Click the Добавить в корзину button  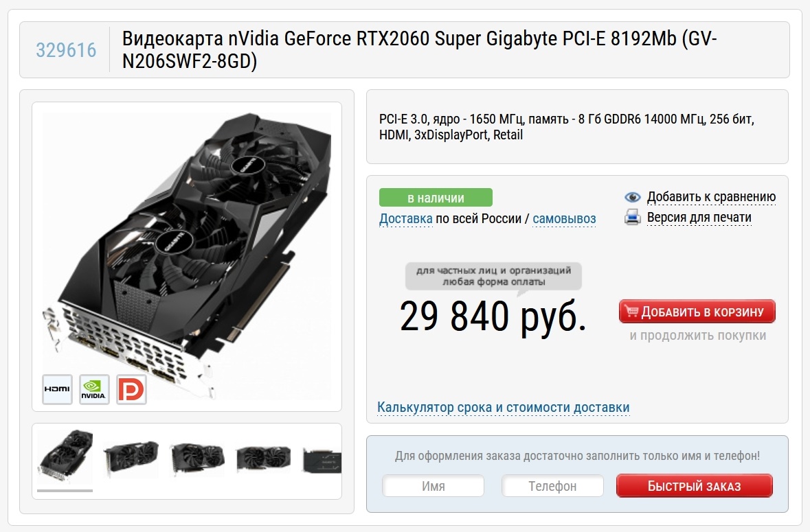pos(697,312)
